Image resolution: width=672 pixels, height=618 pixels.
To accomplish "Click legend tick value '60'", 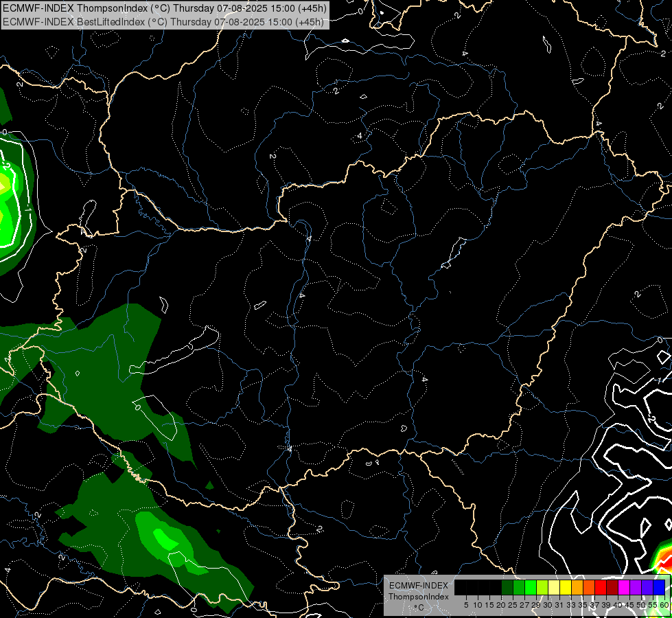I will [x=664, y=605].
